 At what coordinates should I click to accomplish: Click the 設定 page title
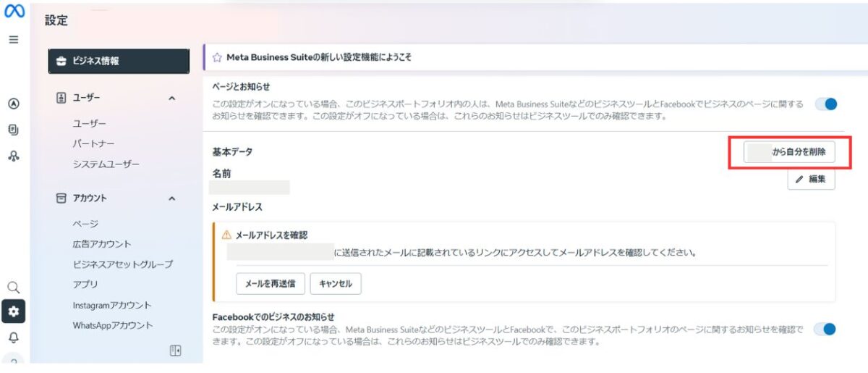(x=56, y=21)
